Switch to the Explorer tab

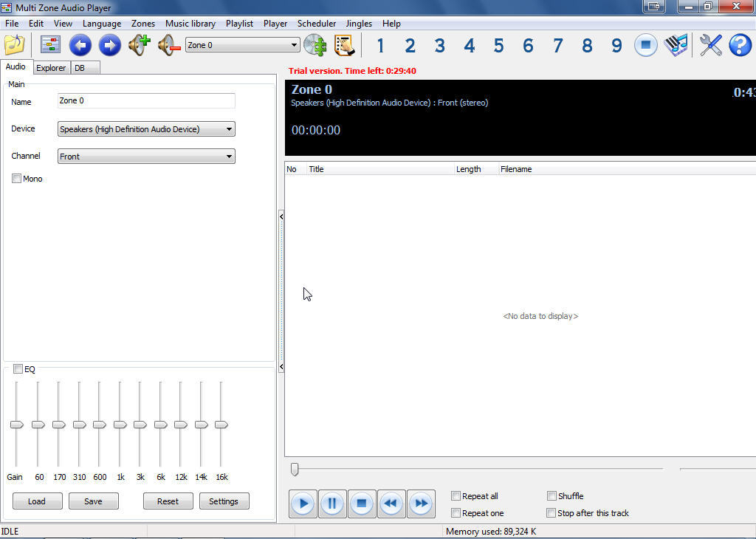pyautogui.click(x=51, y=67)
